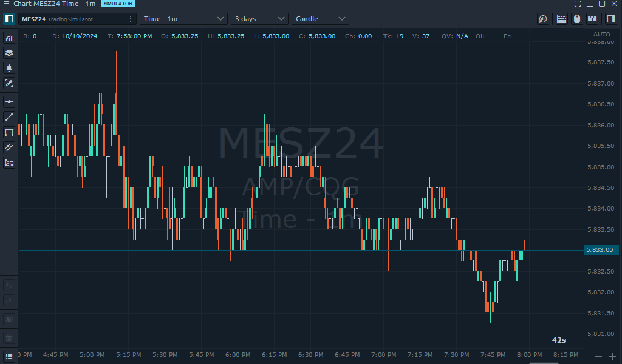Click the horizontal line drawing tool
This screenshot has width=622, height=364.
[x=9, y=102]
